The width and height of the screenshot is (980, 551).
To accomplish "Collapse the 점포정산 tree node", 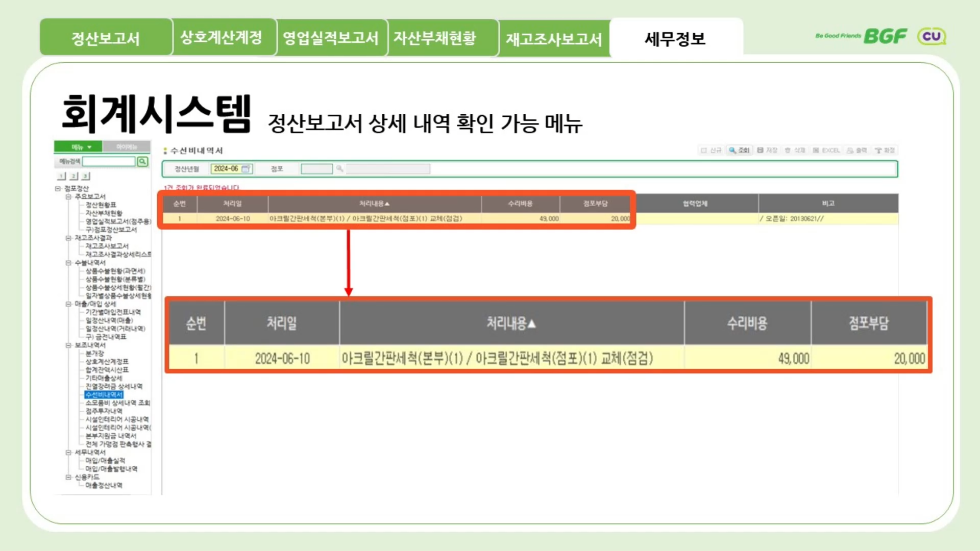I will pos(58,188).
